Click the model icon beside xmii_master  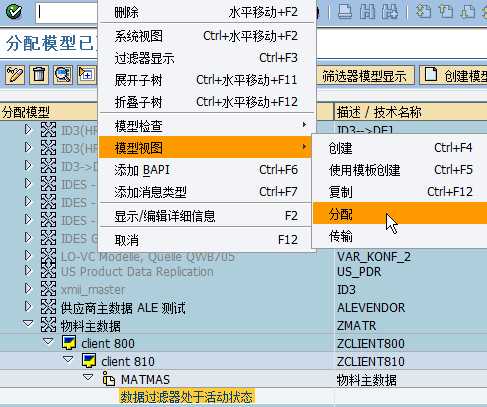(x=48, y=289)
